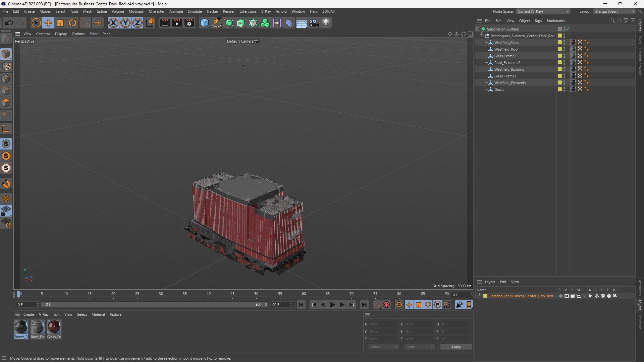Collapse the Subdivision Surface tree node
This screenshot has height=362, width=644.
coord(478,29)
